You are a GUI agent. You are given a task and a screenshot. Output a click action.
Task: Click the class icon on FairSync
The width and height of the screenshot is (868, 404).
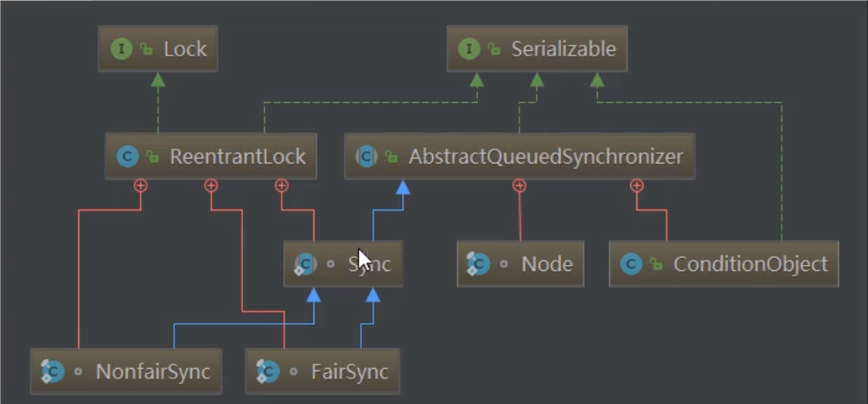(x=268, y=371)
